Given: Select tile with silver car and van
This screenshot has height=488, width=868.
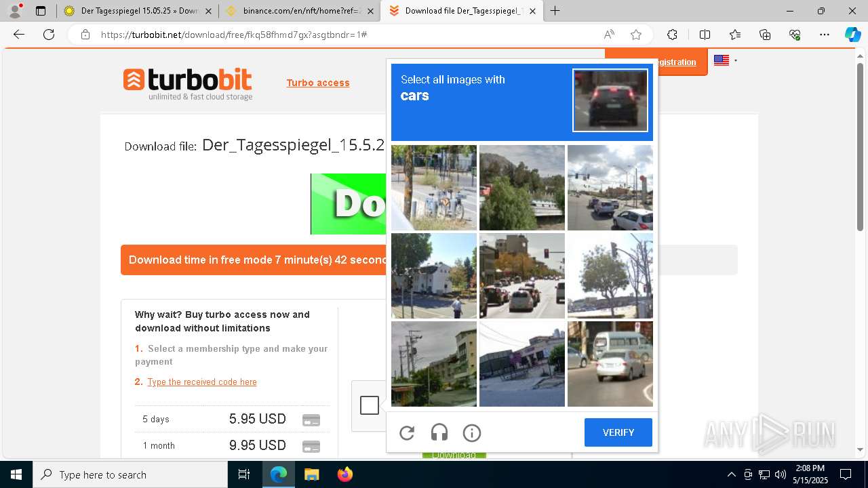Looking at the screenshot, I should point(610,364).
